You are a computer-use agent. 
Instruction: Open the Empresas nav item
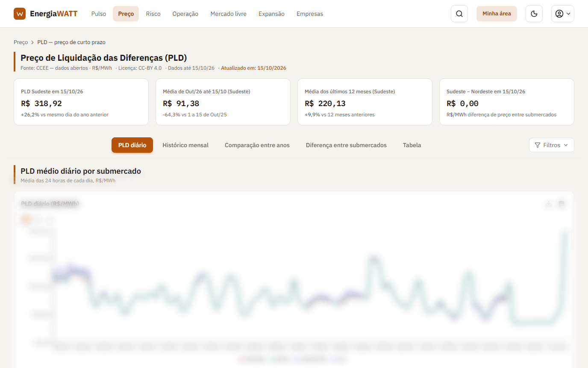310,14
